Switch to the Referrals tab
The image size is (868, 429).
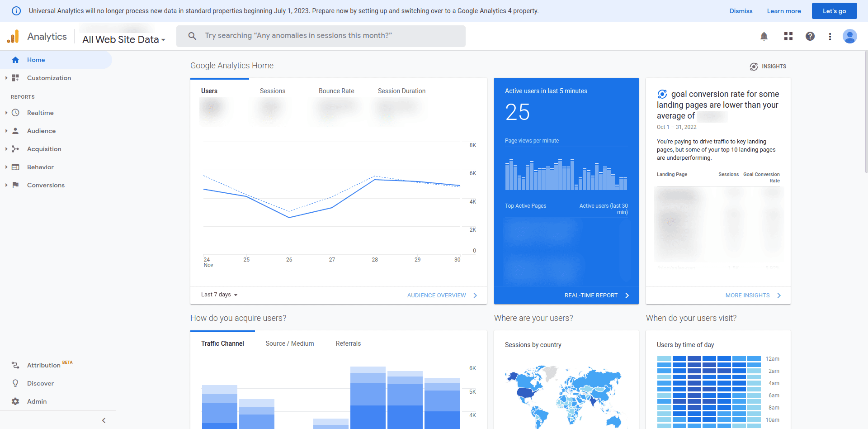pos(349,343)
